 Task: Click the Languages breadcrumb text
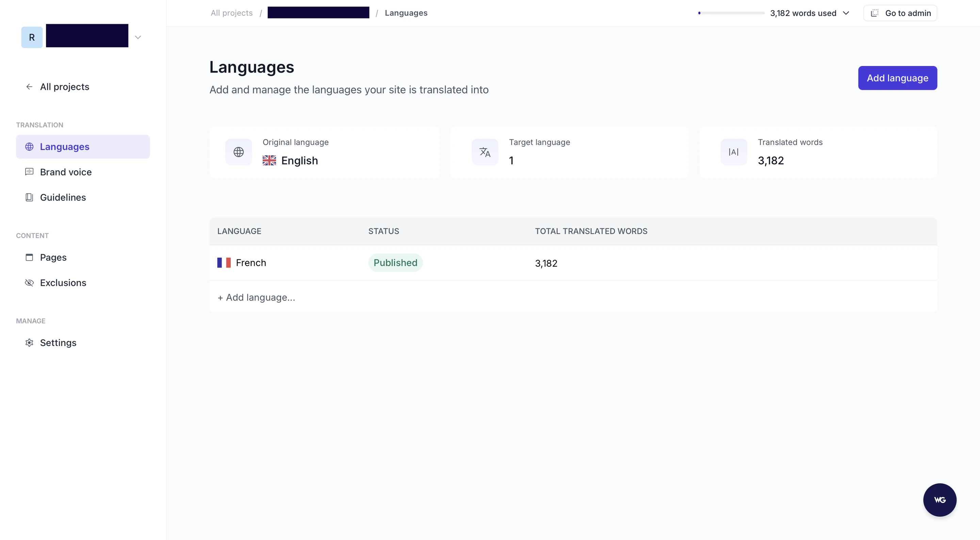406,13
